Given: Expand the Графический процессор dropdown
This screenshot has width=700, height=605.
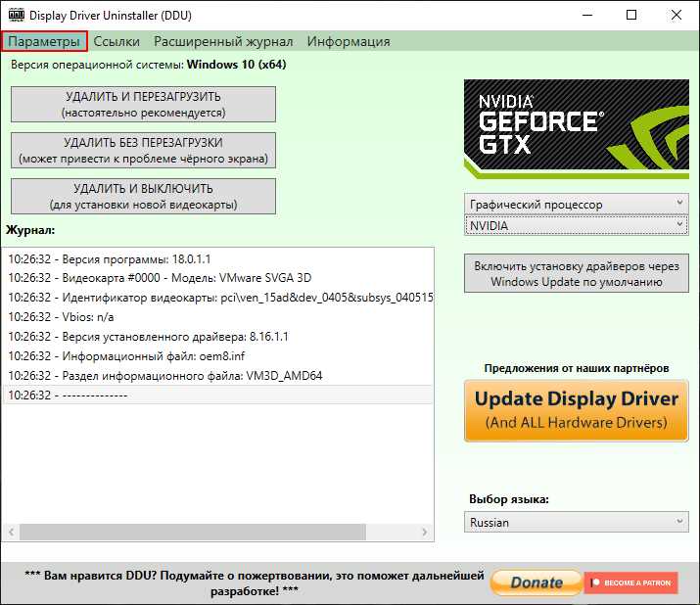Looking at the screenshot, I should (x=577, y=204).
